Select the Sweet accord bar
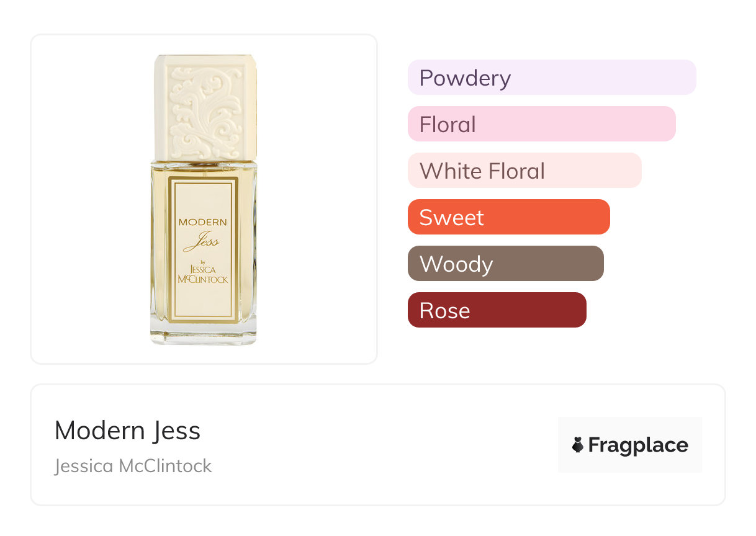 [x=509, y=217]
